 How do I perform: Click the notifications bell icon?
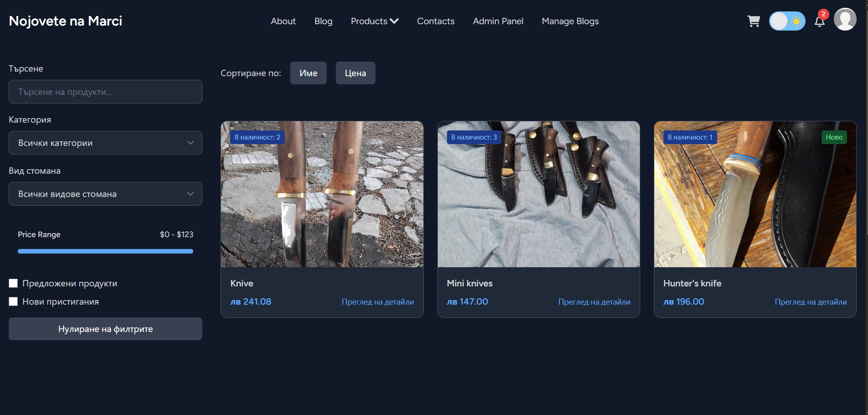(819, 21)
